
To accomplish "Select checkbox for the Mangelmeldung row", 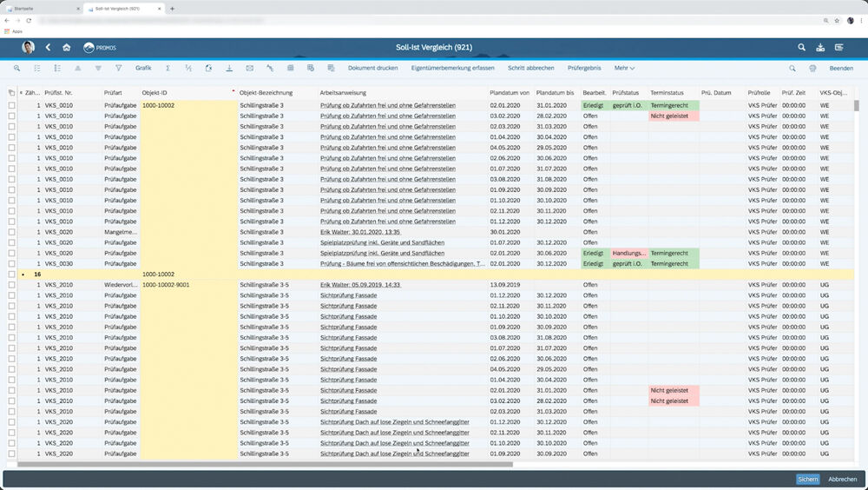I will click(x=11, y=232).
